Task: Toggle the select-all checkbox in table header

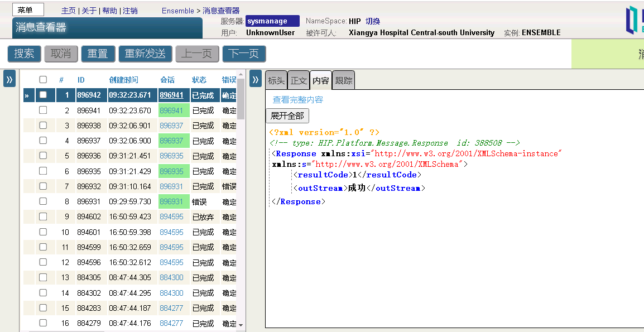Action: click(43, 80)
